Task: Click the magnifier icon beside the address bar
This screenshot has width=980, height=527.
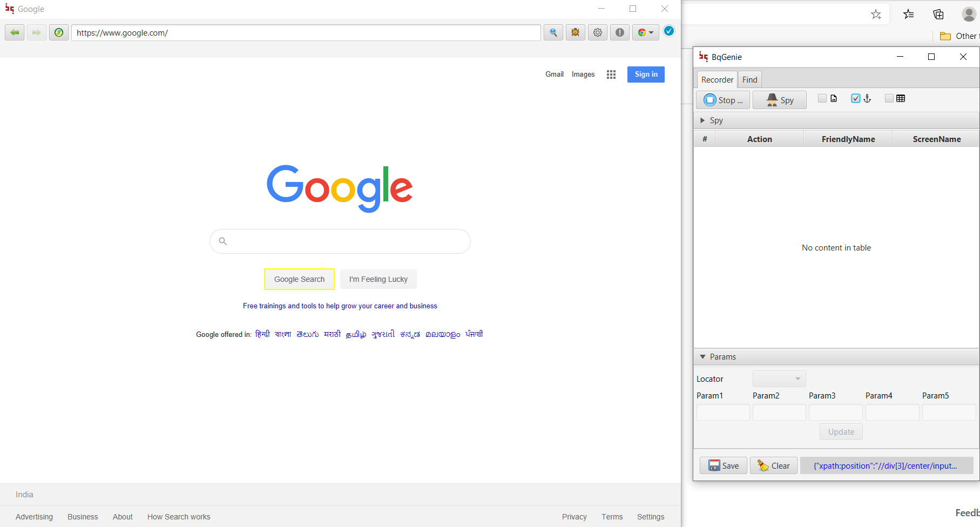Action: coord(553,32)
